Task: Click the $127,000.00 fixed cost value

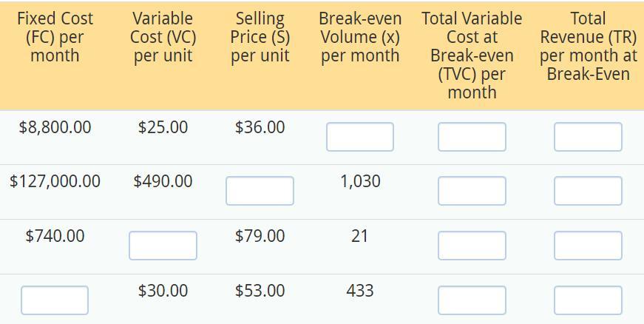Action: point(55,181)
